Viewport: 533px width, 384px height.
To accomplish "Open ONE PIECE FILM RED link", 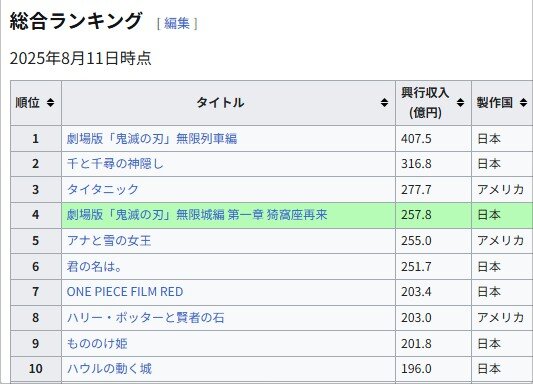I will click(x=125, y=292).
